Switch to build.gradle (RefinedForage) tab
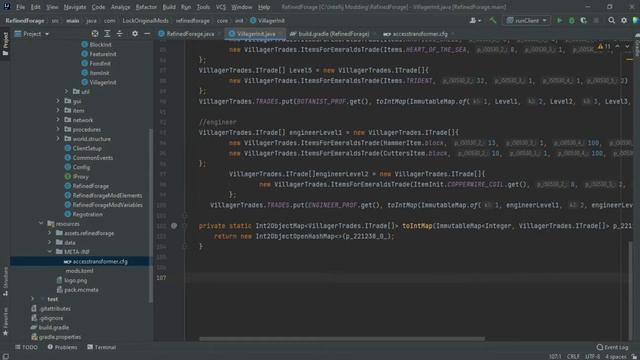The height and width of the screenshot is (360, 640). coord(333,34)
